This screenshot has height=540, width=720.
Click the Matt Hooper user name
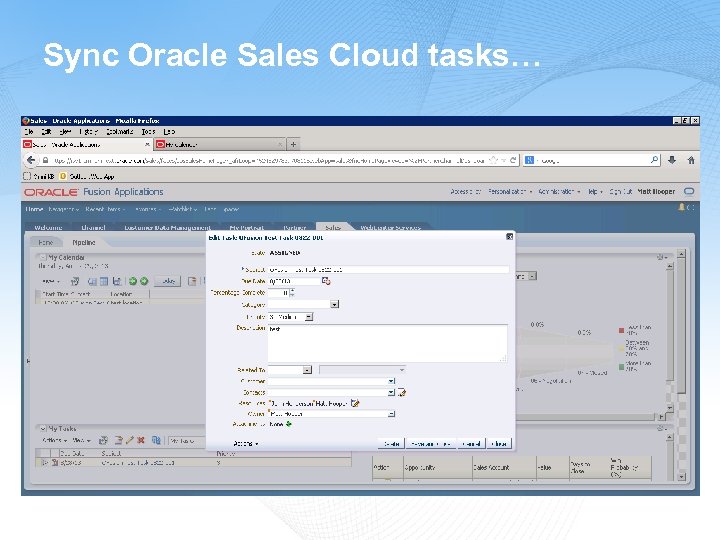pyautogui.click(x=656, y=191)
